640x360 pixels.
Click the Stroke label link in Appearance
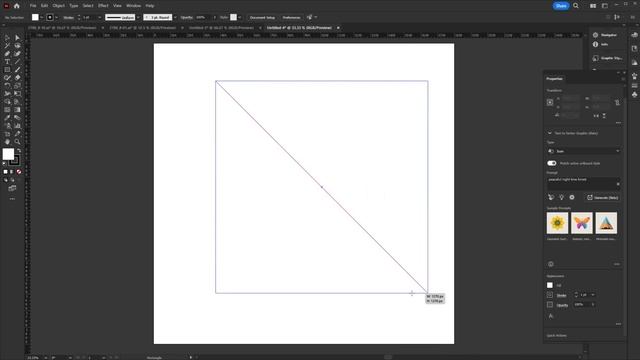tap(561, 295)
